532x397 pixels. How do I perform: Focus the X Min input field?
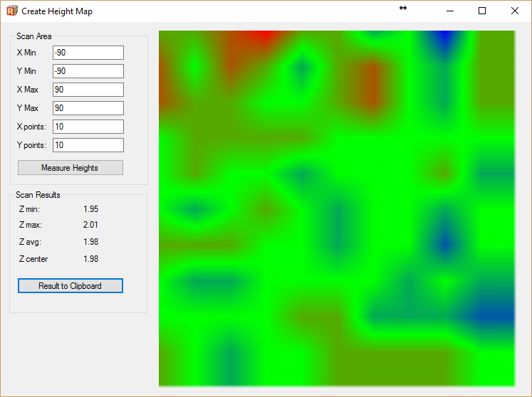tap(88, 53)
